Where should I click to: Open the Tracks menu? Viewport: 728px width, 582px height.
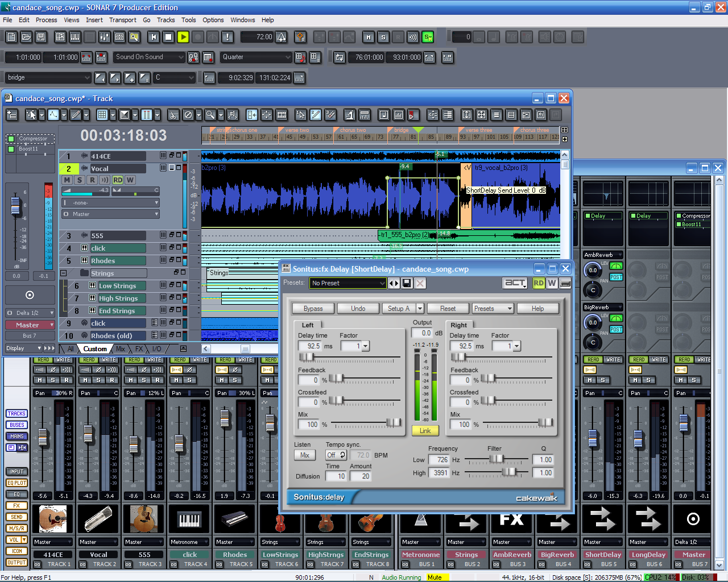166,20
